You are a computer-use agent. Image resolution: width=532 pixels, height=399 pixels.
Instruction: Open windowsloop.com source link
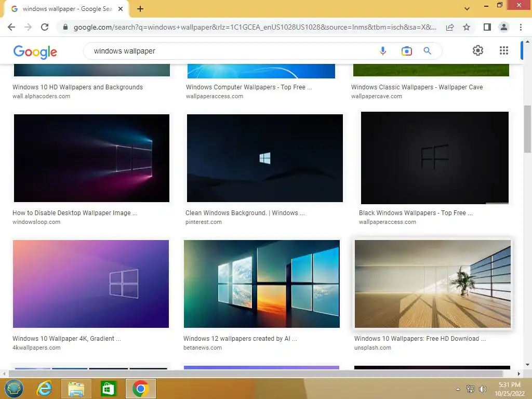pyautogui.click(x=36, y=222)
